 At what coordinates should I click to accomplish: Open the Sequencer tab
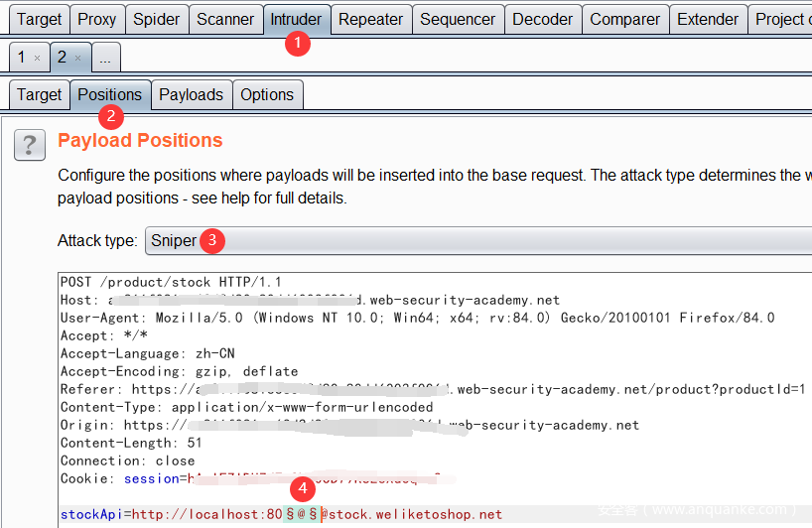point(458,20)
